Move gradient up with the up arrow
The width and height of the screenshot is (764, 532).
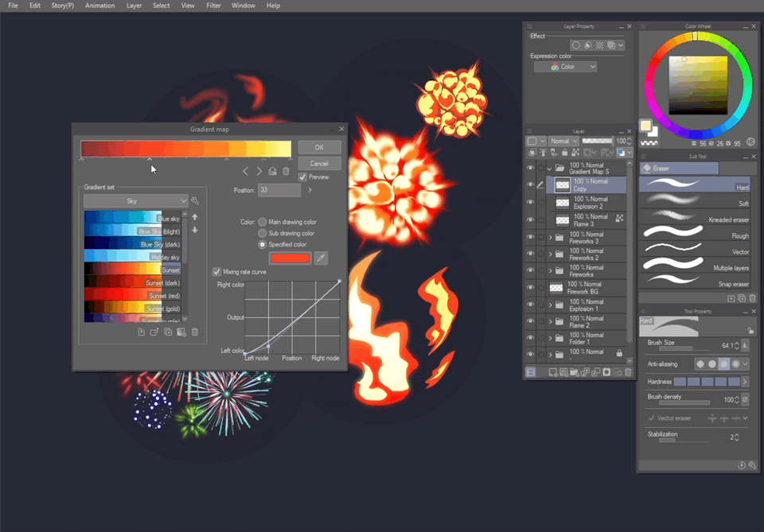tap(195, 217)
